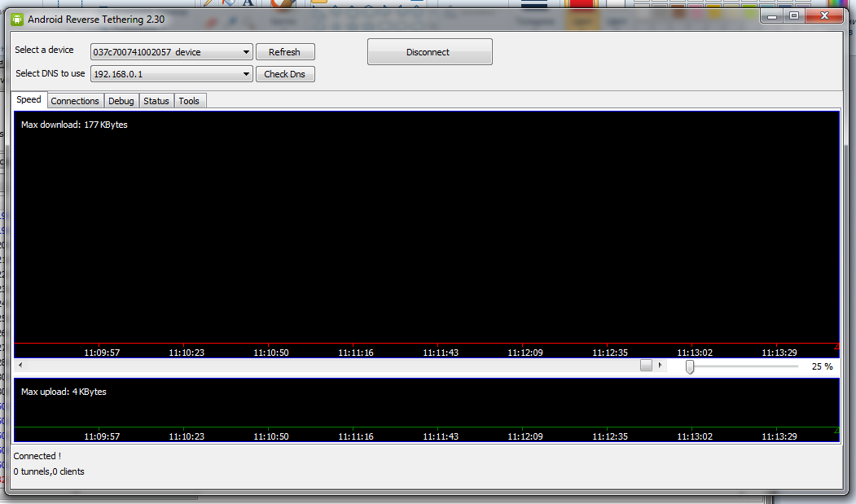Open the Status tab
The height and width of the screenshot is (504, 856).
click(156, 101)
